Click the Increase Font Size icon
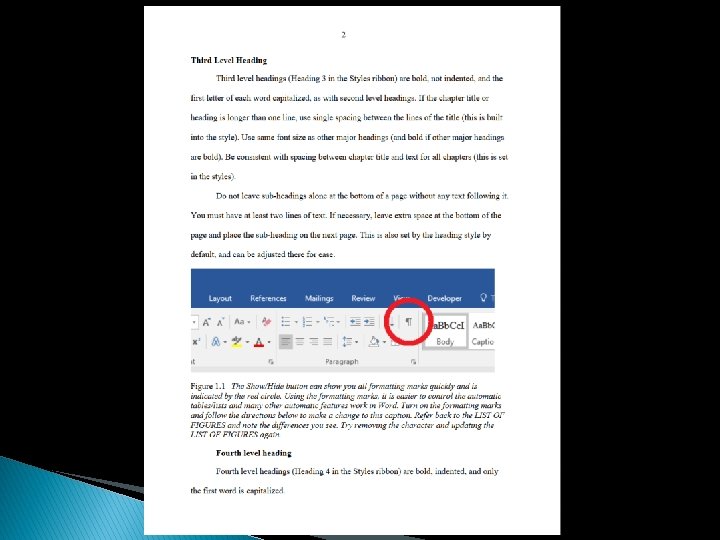Viewport: 720px width, 540px height. [x=207, y=322]
